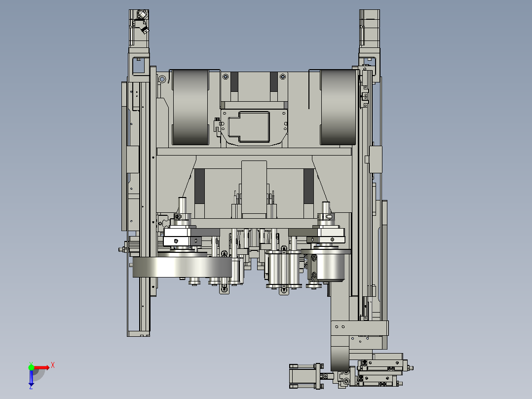Click the green Y axis dot
Image resolution: width=532 pixels, height=399 pixels.
[31, 367]
